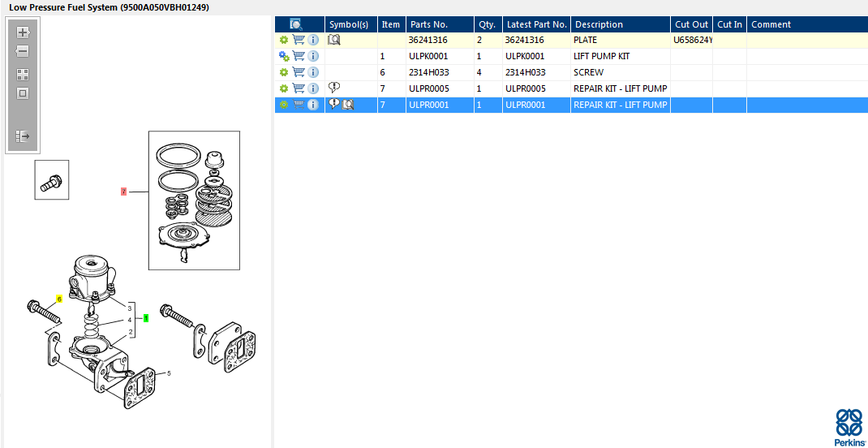The width and height of the screenshot is (868, 448).
Task: Click book-search symbol in PLATE row
Action: pyautogui.click(x=333, y=40)
